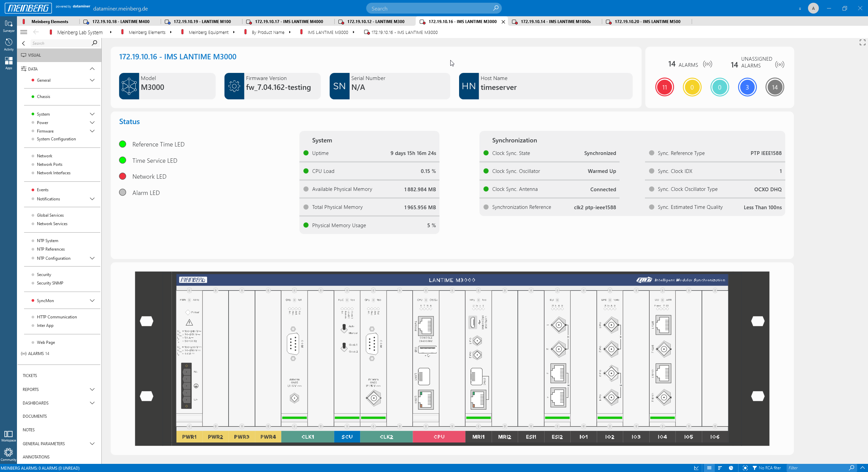Image resolution: width=868 pixels, height=472 pixels.
Task: Click the red critical alarms circle showing 11
Action: click(664, 87)
